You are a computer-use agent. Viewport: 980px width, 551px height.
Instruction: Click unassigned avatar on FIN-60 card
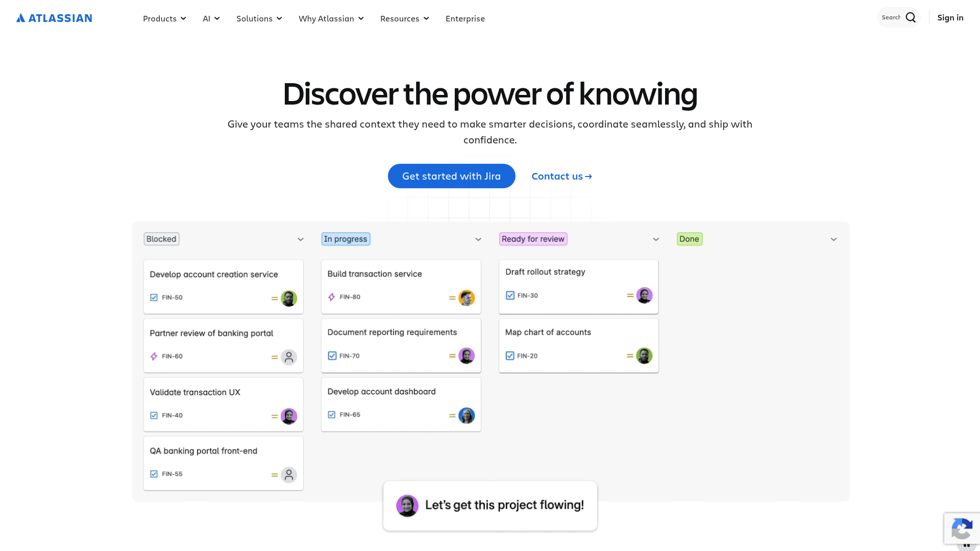289,357
